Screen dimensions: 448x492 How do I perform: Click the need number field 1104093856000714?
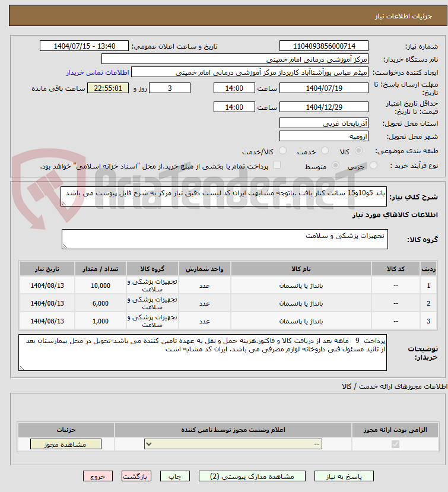[324, 46]
